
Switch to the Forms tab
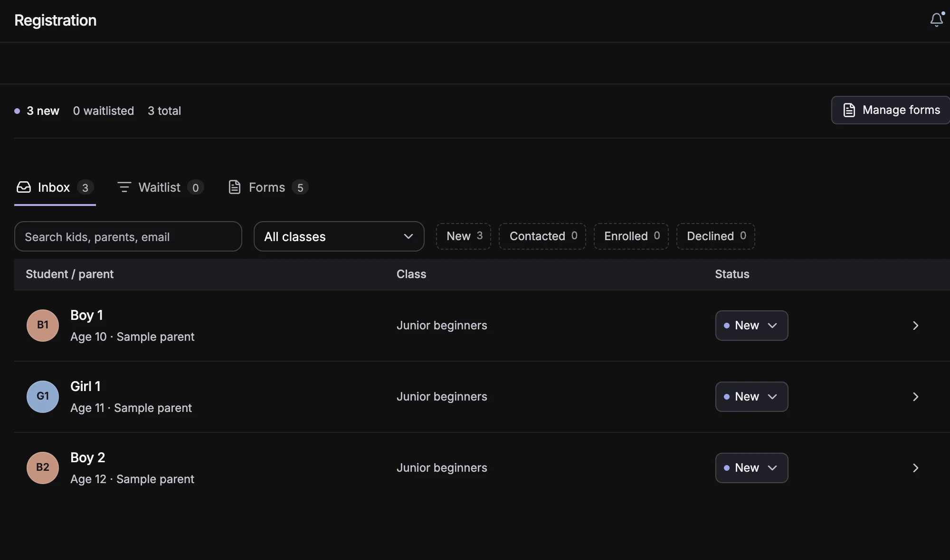point(268,187)
